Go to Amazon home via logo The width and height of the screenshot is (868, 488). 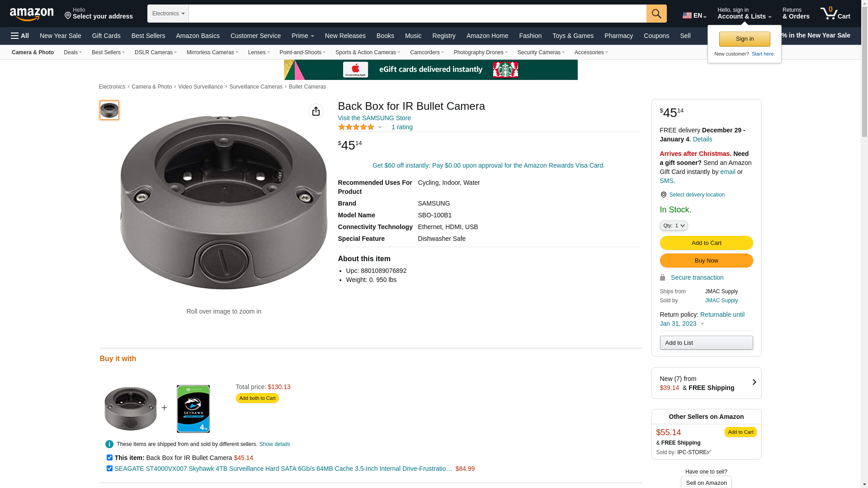tap(32, 14)
